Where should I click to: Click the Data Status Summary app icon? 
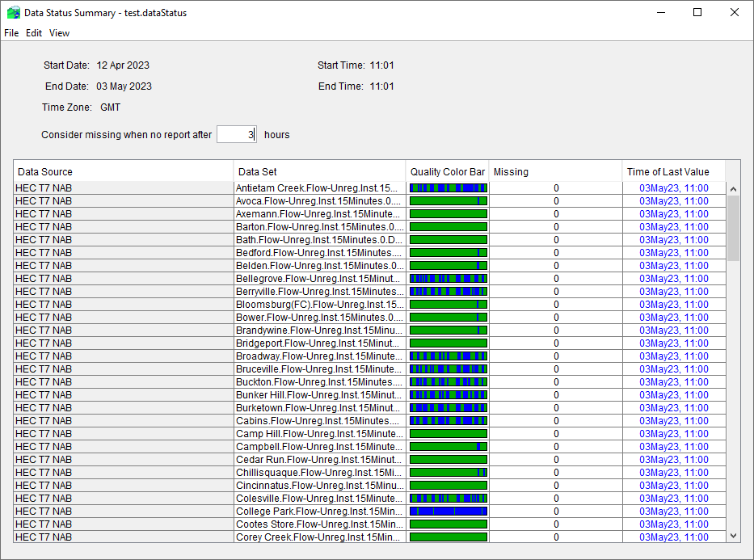coord(13,13)
